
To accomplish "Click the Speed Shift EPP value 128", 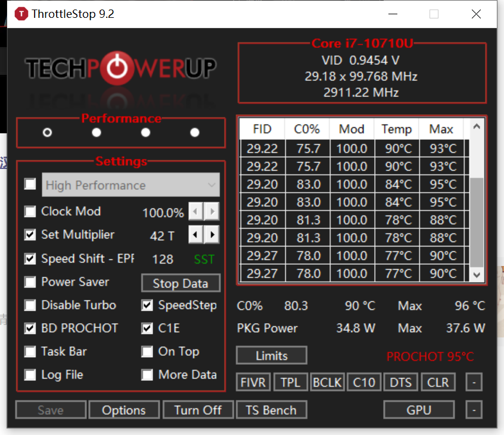I will [163, 259].
